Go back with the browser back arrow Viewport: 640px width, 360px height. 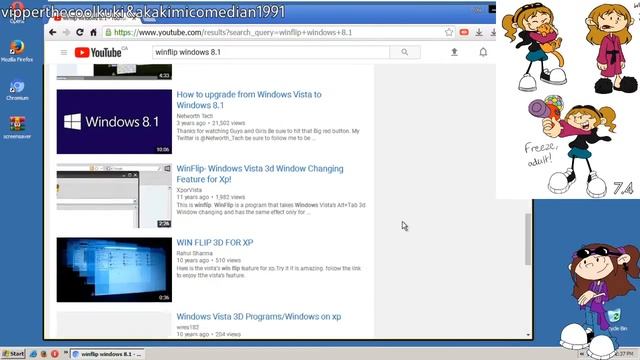53,32
